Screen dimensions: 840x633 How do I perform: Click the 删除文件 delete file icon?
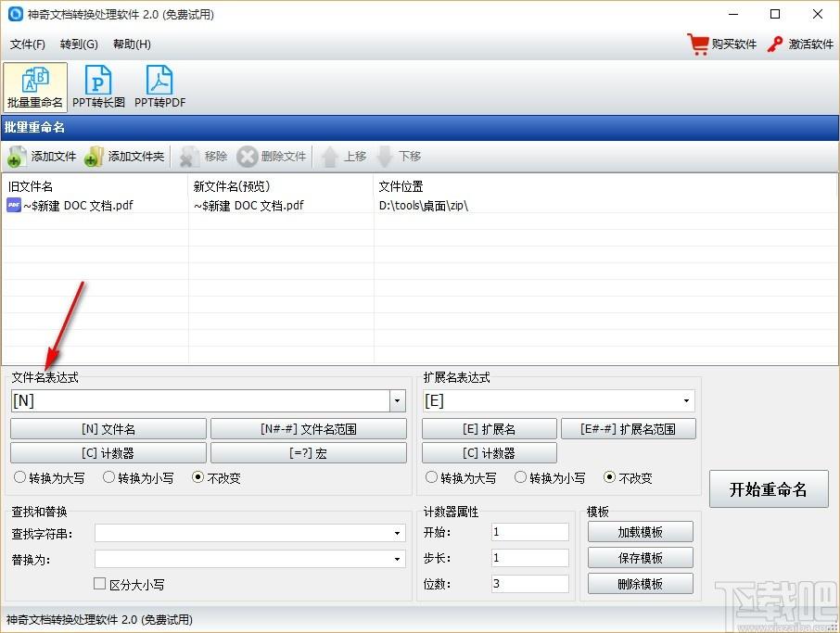248,157
